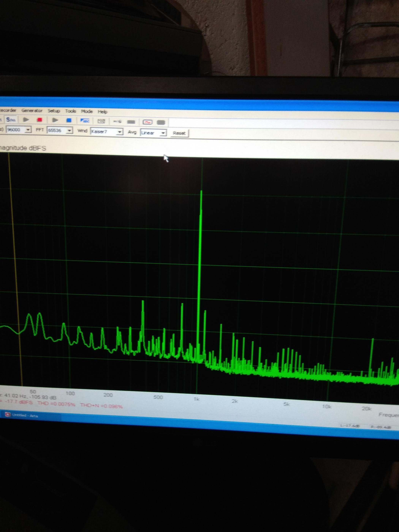Screen dimensions: 399x532
Task: Click the 20k frequency axis label
Action: click(366, 408)
